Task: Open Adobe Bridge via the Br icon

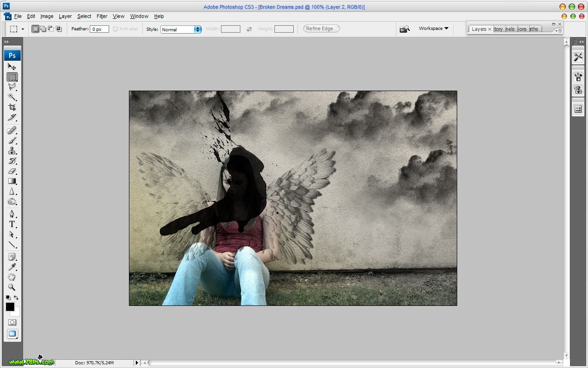Action: click(404, 29)
